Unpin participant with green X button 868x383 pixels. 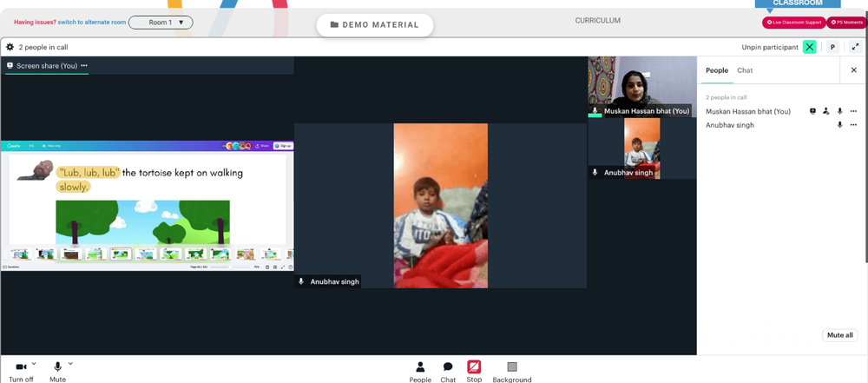809,47
